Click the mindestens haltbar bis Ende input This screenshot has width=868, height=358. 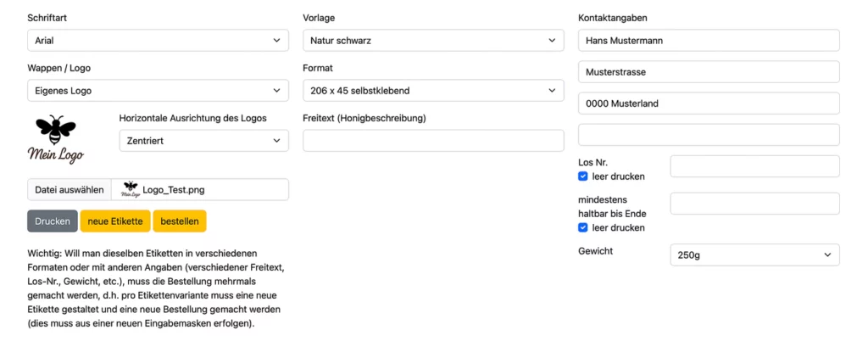point(754,204)
